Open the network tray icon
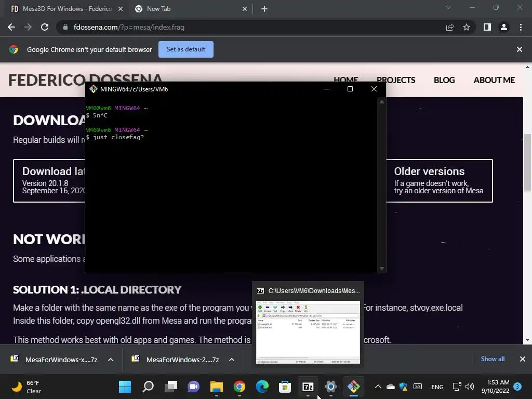Viewport: 532px width, 399px height. point(457,387)
